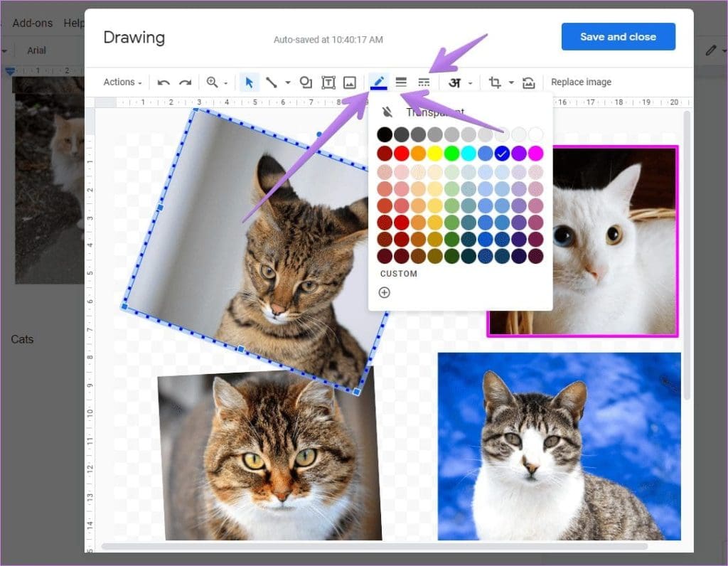Click the Insert image icon
The width and height of the screenshot is (728, 566).
coord(350,82)
